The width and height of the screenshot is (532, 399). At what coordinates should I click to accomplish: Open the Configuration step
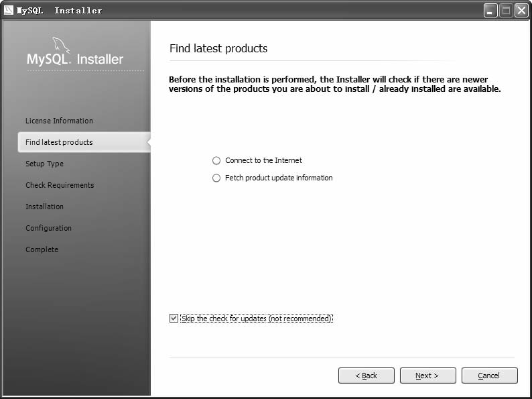click(48, 228)
